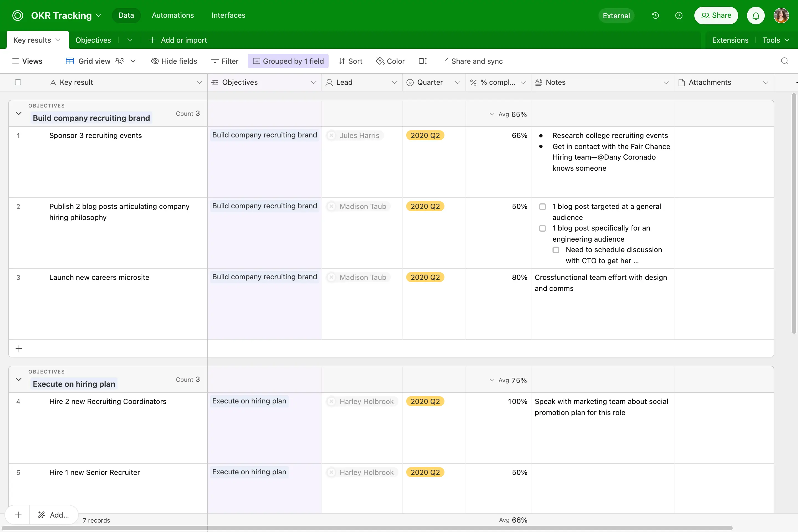Check '1 blog post specifically for an engineering audience'

pyautogui.click(x=543, y=228)
